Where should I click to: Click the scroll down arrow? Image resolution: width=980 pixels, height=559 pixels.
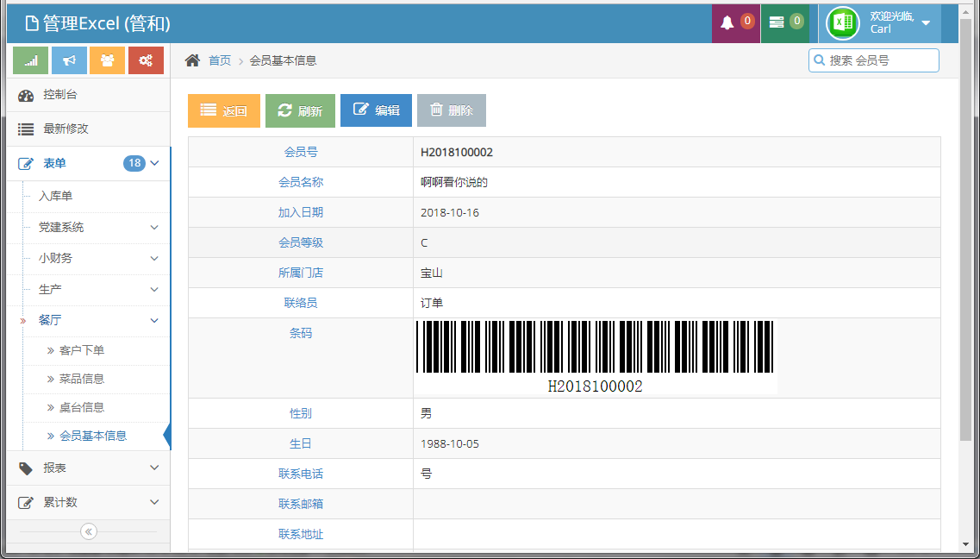tap(965, 546)
